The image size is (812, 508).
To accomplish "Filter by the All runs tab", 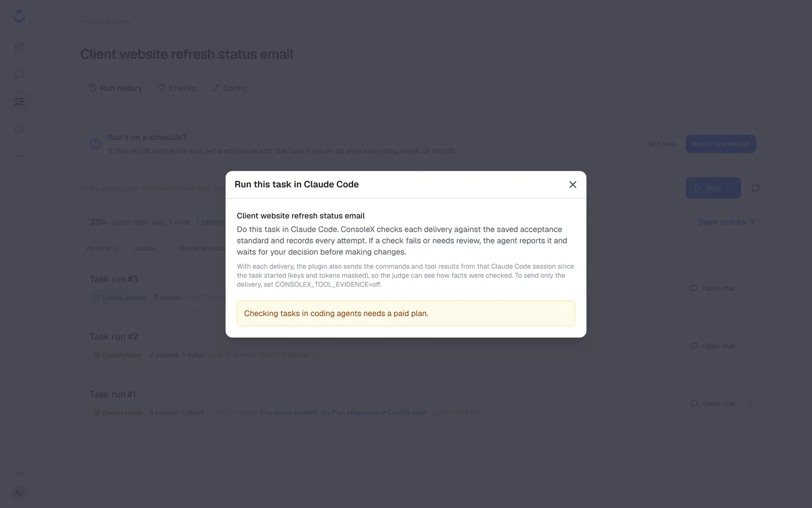I will (102, 248).
